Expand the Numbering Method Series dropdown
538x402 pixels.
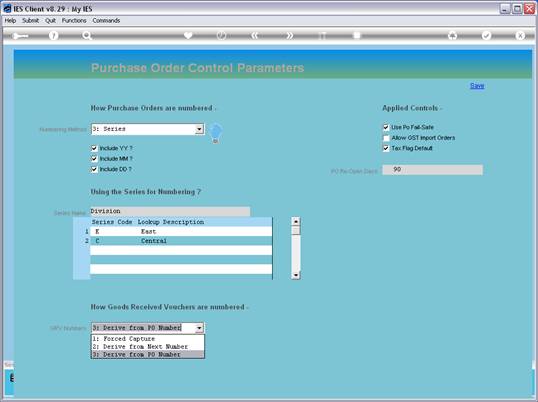(199, 129)
